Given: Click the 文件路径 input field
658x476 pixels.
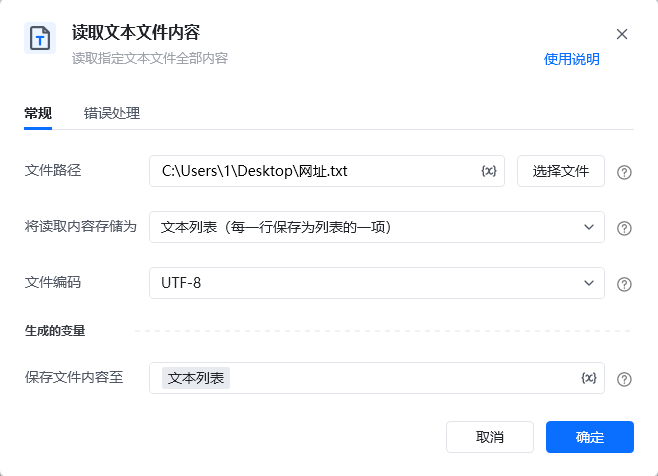Looking at the screenshot, I should 326,171.
